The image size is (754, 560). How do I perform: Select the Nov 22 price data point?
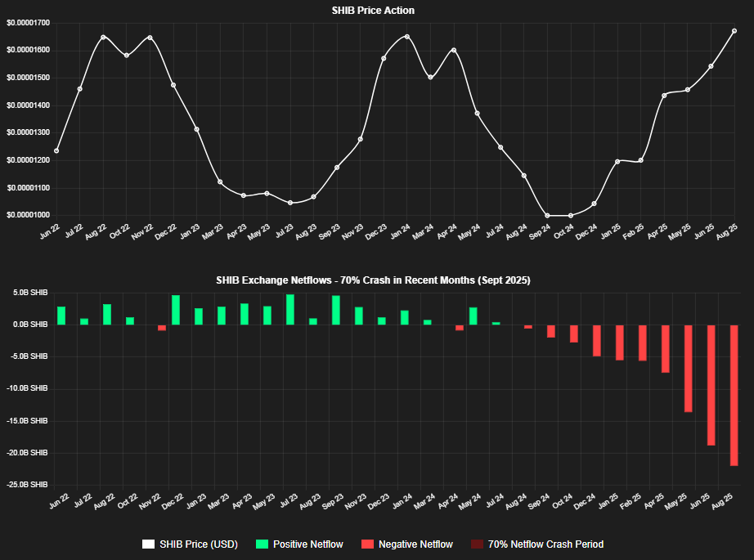(150, 38)
